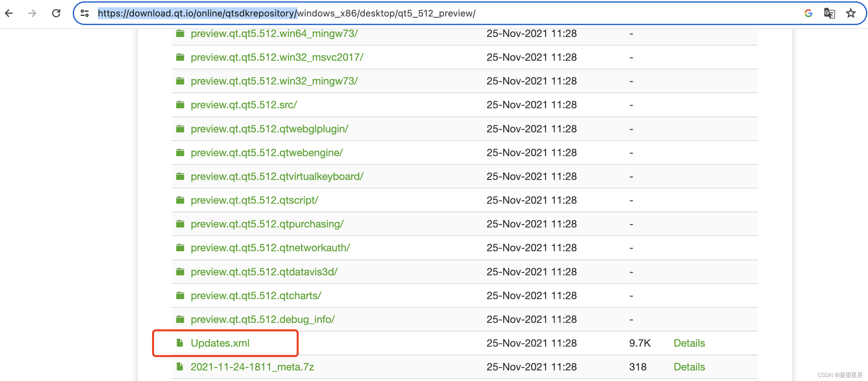Open Details link for Updates.xml
The image size is (868, 381).
click(x=689, y=343)
